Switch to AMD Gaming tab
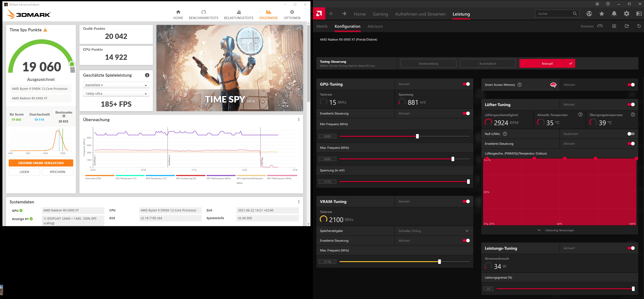The height and width of the screenshot is (299, 644). coord(380,14)
